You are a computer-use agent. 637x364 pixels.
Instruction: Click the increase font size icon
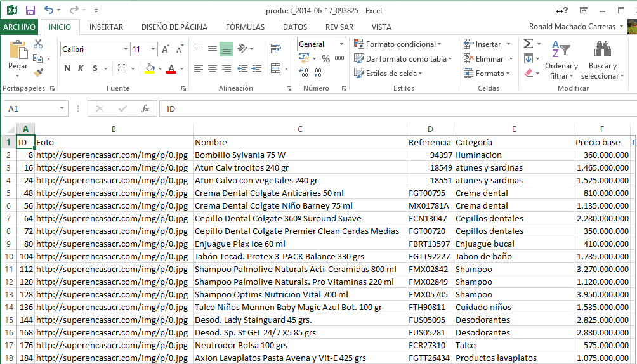tap(166, 49)
